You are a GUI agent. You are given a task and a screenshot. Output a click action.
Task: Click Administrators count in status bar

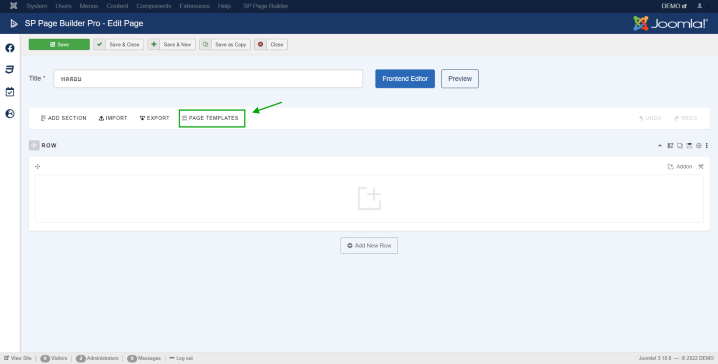pyautogui.click(x=97, y=358)
